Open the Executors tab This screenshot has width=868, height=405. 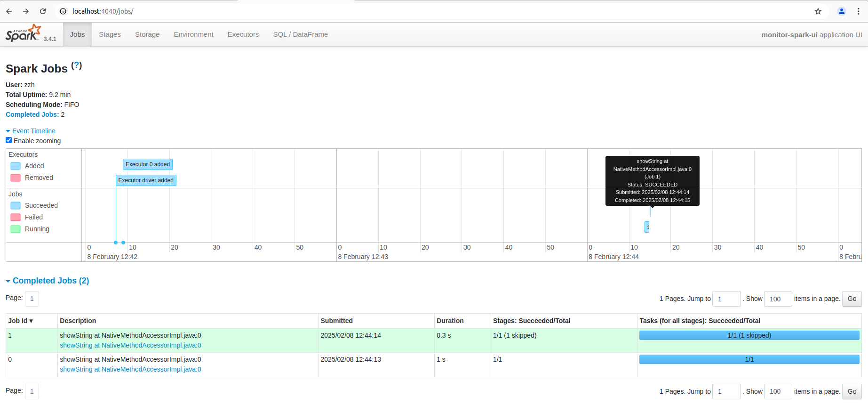tap(243, 34)
